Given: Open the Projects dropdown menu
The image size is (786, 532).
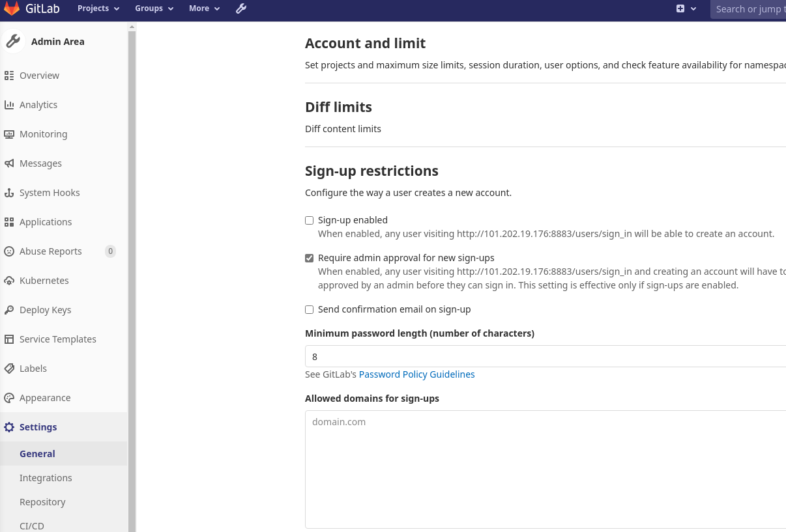Looking at the screenshot, I should pos(98,8).
